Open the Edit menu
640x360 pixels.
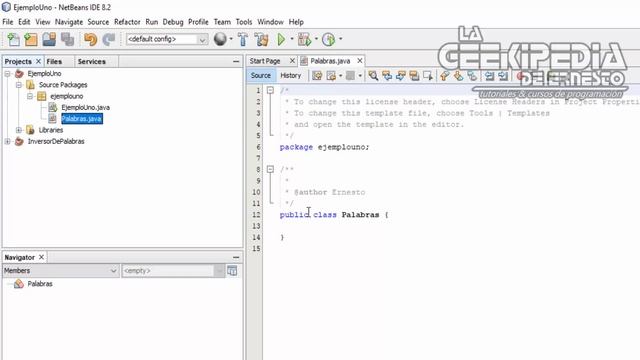point(24,22)
